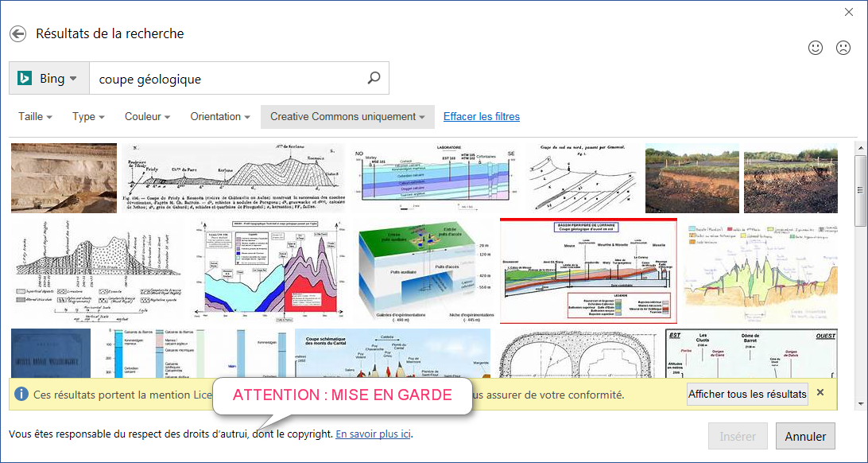
Task: Open the Orientation filter dropdown
Action: click(x=220, y=117)
